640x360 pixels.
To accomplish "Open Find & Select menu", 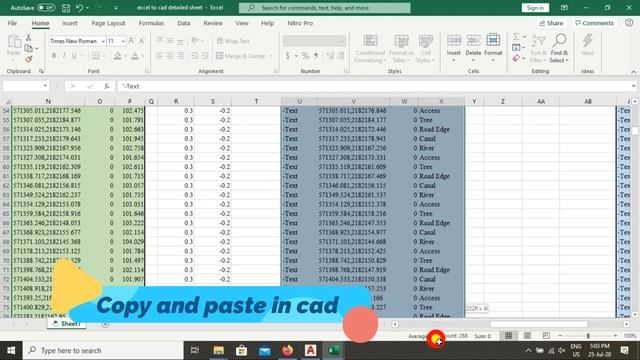I will pyautogui.click(x=559, y=49).
